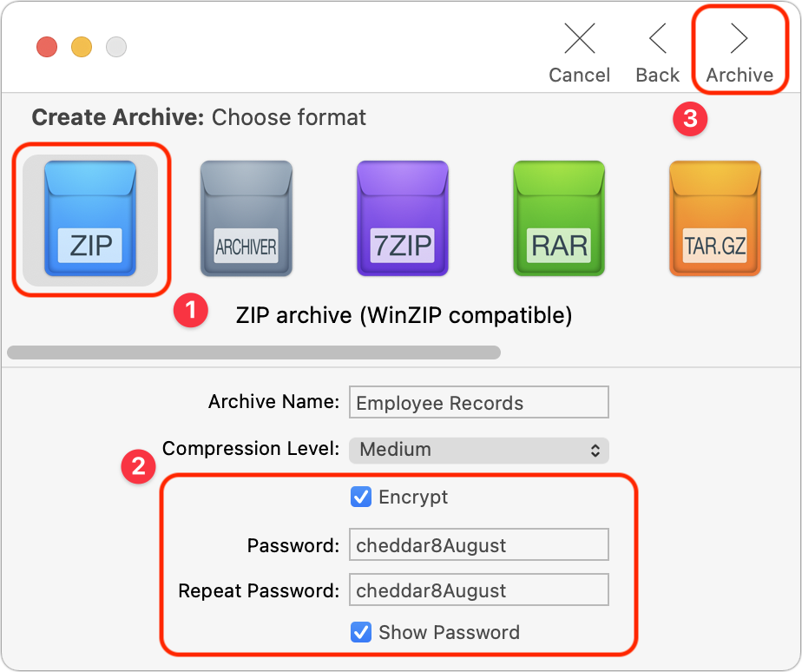Open the Compression Level dropdown
Screen dimensions: 802x672
(x=479, y=450)
